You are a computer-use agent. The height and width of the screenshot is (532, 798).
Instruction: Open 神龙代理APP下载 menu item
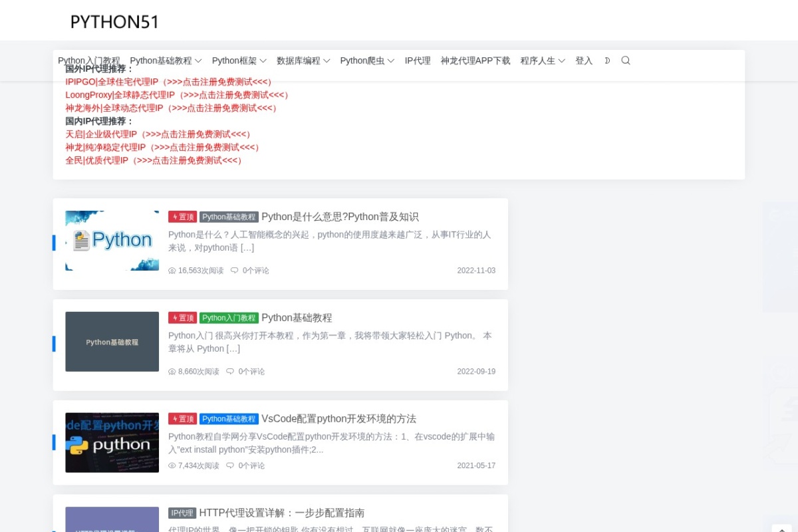click(475, 61)
